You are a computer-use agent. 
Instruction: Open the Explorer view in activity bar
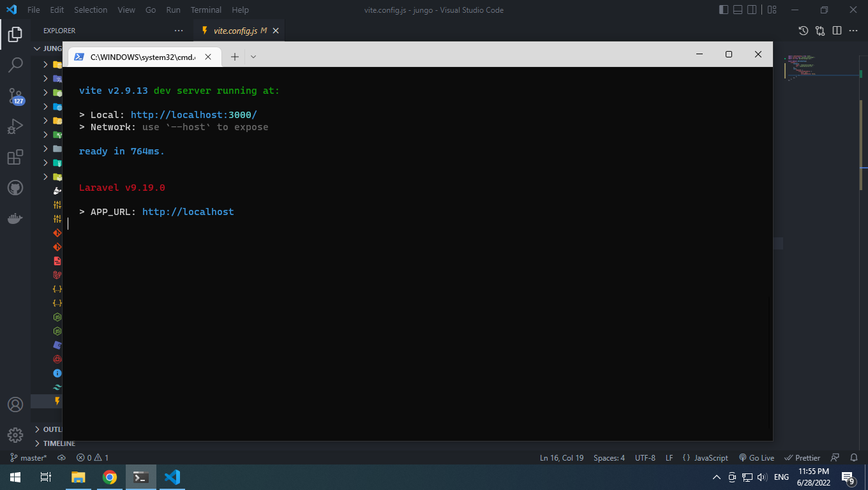click(15, 34)
